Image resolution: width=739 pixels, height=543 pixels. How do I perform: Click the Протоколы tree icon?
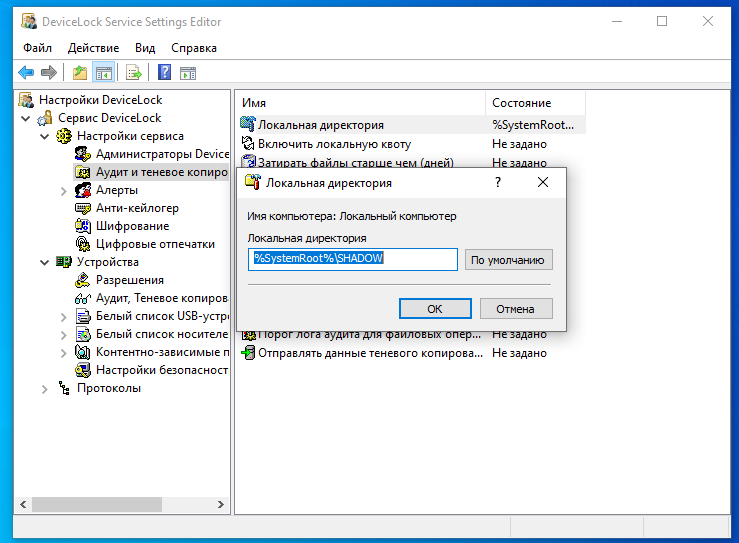click(64, 388)
